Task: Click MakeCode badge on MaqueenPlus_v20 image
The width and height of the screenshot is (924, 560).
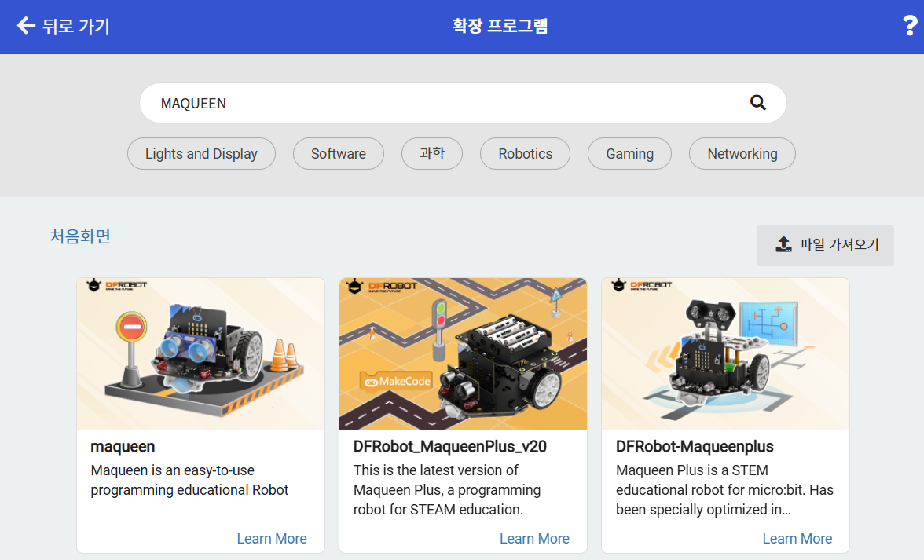Action: pos(396,382)
